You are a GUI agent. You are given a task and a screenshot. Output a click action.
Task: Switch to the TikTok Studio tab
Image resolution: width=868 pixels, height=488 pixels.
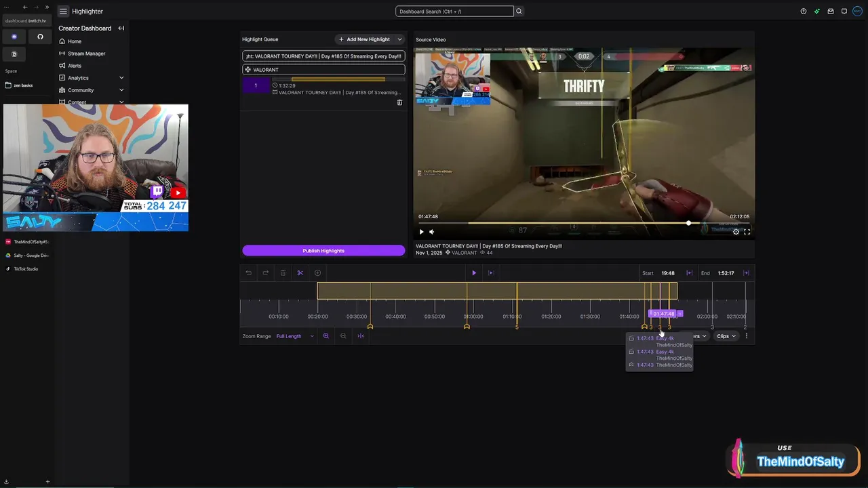coord(26,269)
